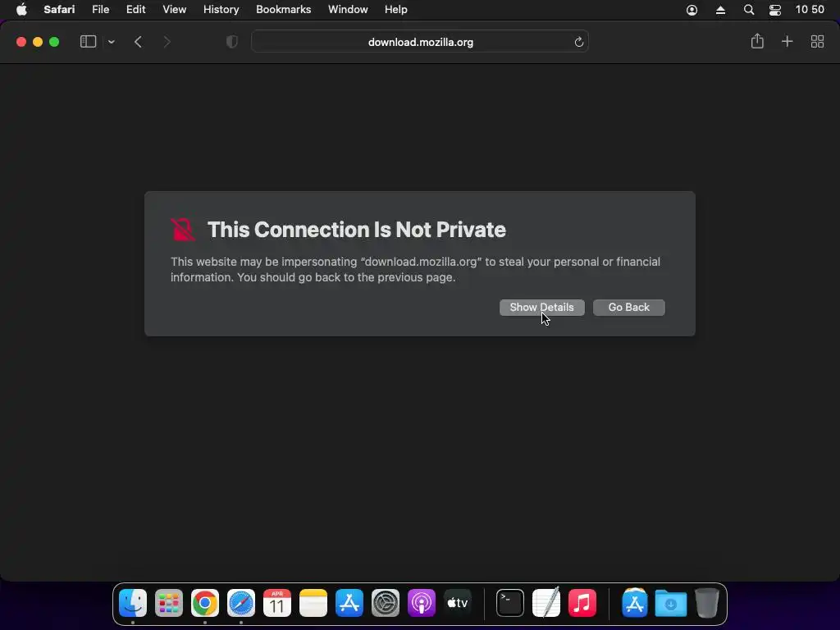Open the Applications folder stack in Dock
This screenshot has width=840, height=630.
[635, 603]
